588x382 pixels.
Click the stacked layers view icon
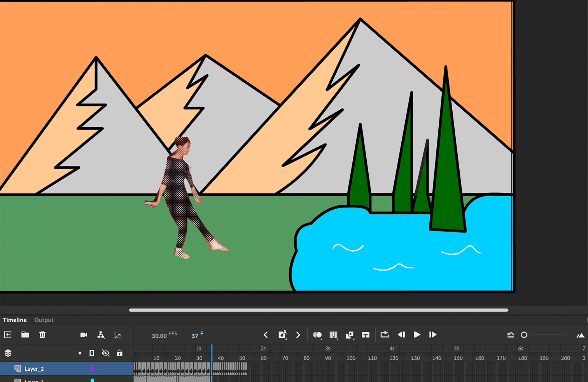[x=8, y=353]
